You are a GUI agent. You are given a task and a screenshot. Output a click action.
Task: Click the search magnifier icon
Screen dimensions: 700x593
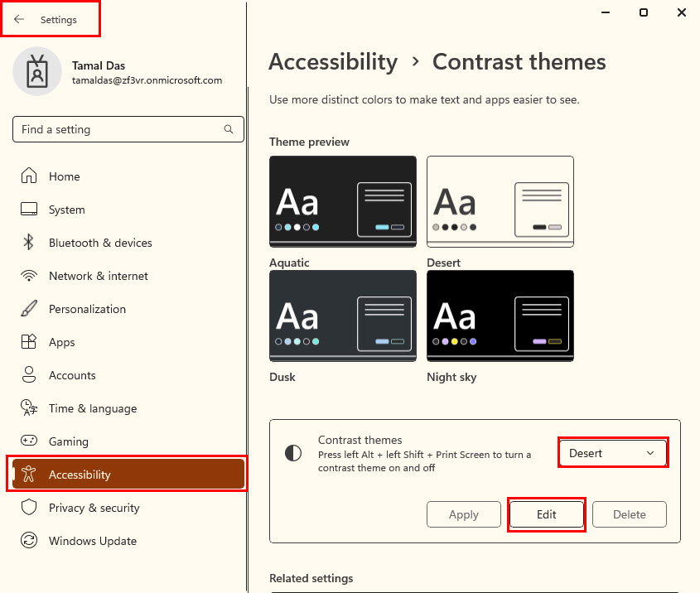229,129
